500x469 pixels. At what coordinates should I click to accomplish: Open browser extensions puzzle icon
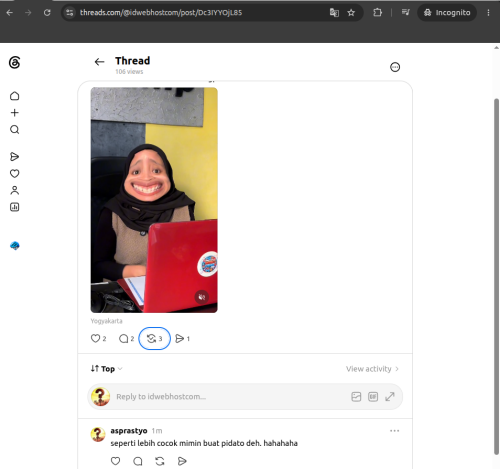[x=377, y=13]
